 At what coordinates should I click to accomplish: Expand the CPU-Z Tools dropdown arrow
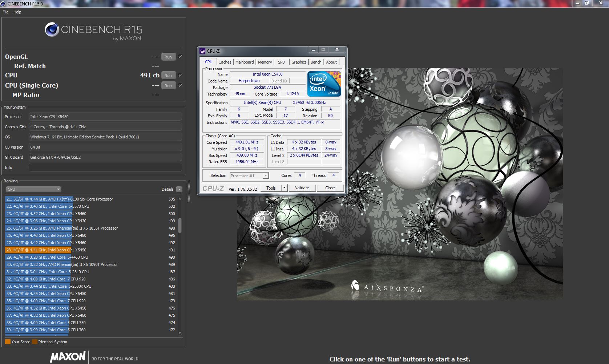click(285, 188)
